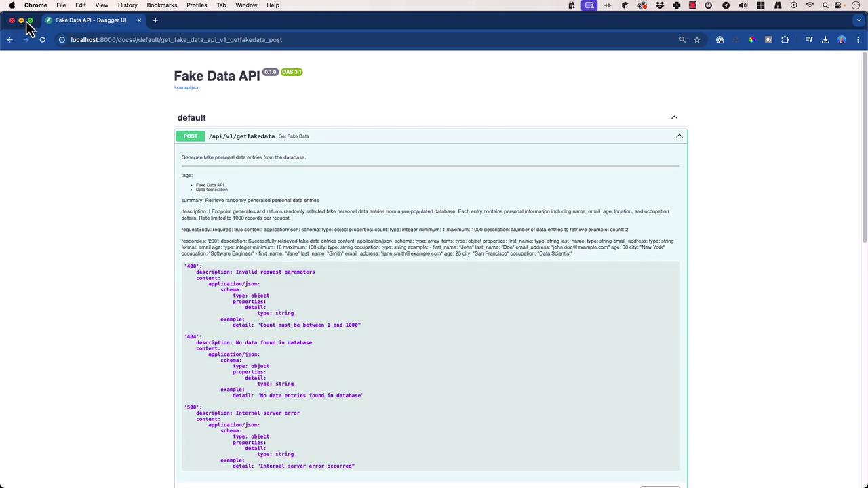Screen dimensions: 868x488
Task: Open the zoom magnifier in the address bar
Action: pyautogui.click(x=682, y=40)
